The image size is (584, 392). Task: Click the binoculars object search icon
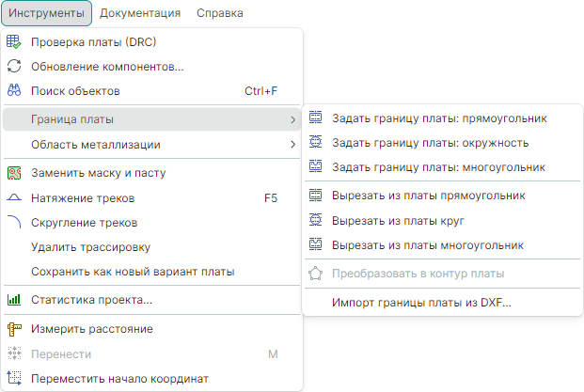point(14,91)
